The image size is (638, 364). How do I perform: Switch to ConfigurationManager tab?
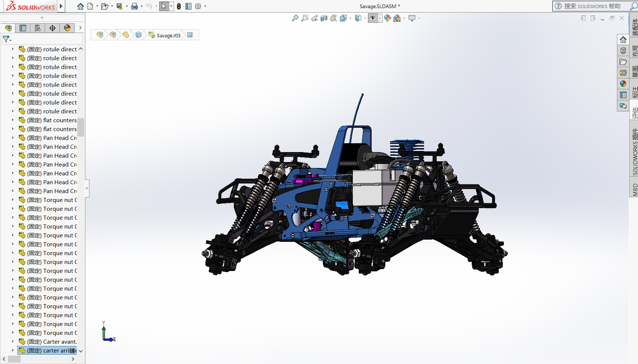pyautogui.click(x=38, y=28)
